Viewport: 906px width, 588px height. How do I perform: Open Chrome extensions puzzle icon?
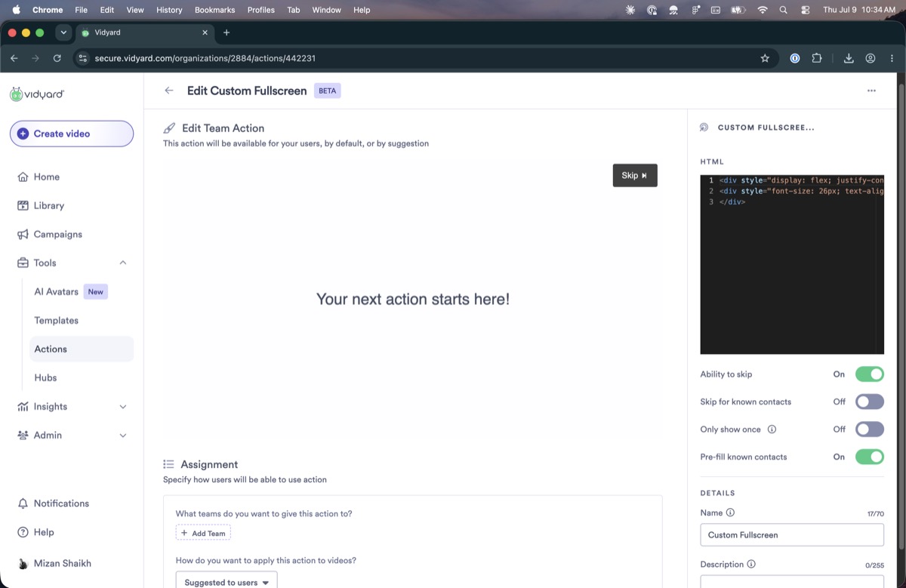click(x=816, y=58)
